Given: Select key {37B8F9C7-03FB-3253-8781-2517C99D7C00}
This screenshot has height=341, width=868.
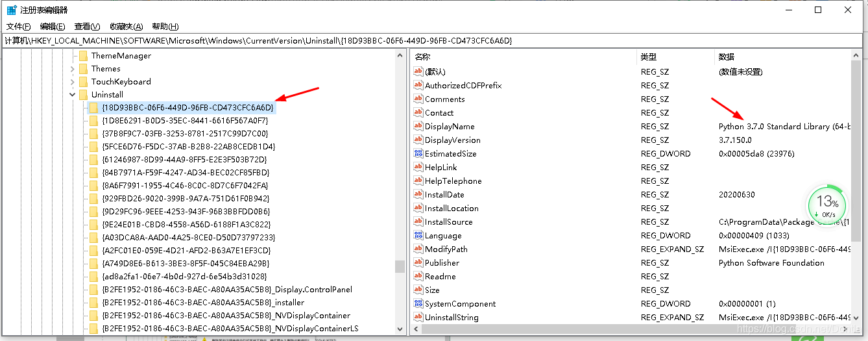Looking at the screenshot, I should pyautogui.click(x=185, y=133).
